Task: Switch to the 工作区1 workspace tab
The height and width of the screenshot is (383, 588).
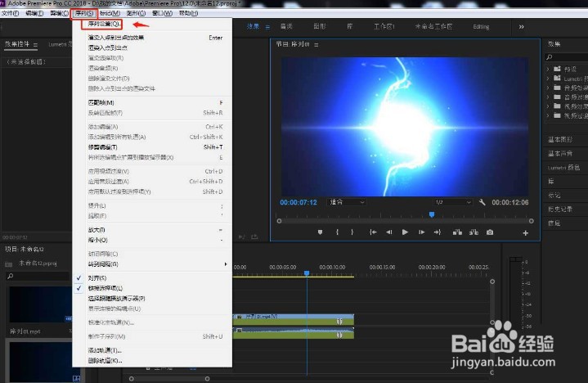Action: coord(384,26)
